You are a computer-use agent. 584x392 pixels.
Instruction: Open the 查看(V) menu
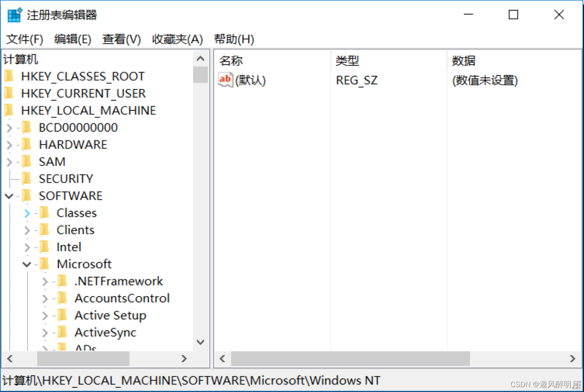pyautogui.click(x=121, y=39)
